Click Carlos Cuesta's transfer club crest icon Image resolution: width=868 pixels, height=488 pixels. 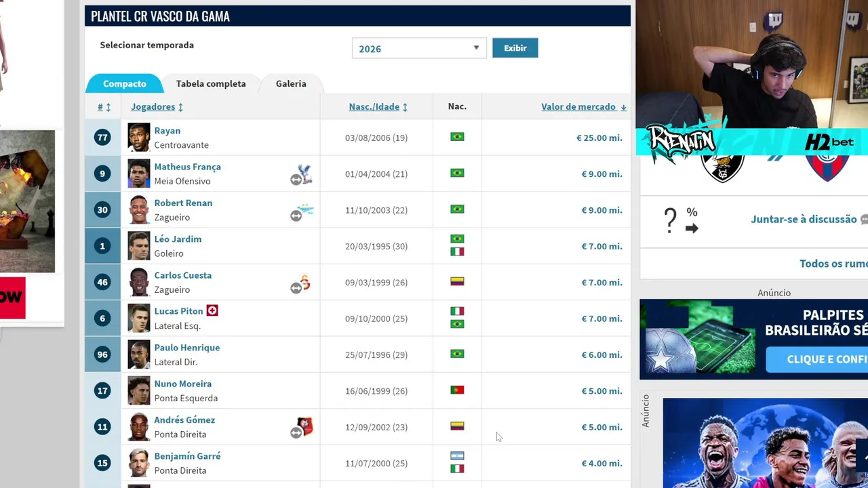click(305, 282)
